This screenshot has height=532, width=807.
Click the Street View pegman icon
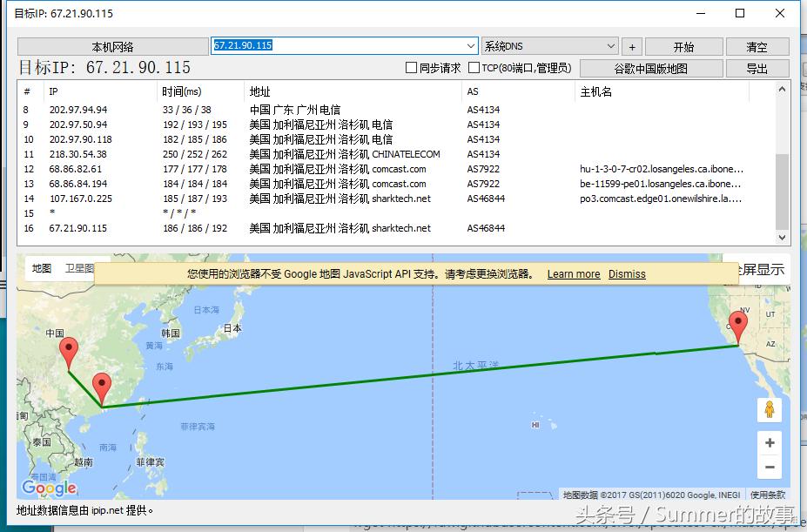pyautogui.click(x=769, y=409)
